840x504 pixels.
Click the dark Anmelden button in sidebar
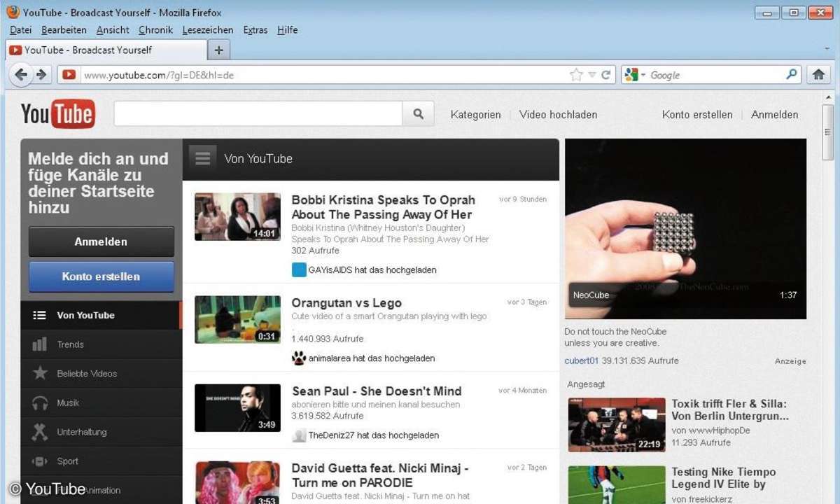click(x=101, y=241)
